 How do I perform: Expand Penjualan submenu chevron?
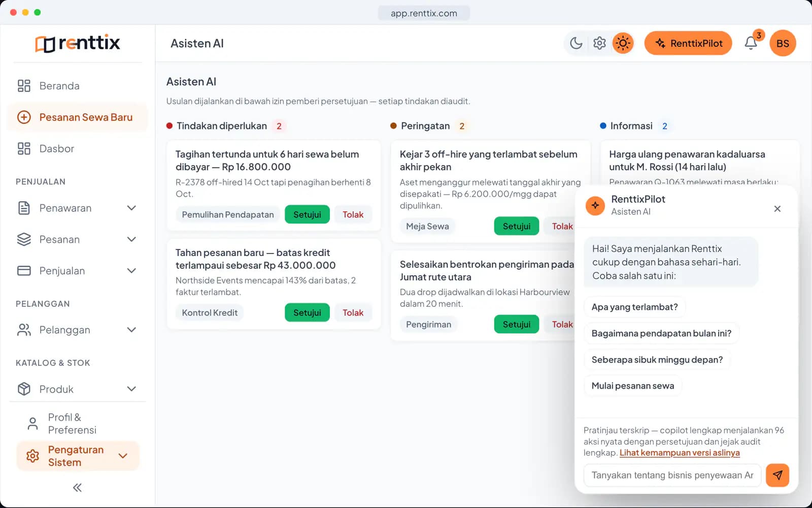tap(131, 271)
